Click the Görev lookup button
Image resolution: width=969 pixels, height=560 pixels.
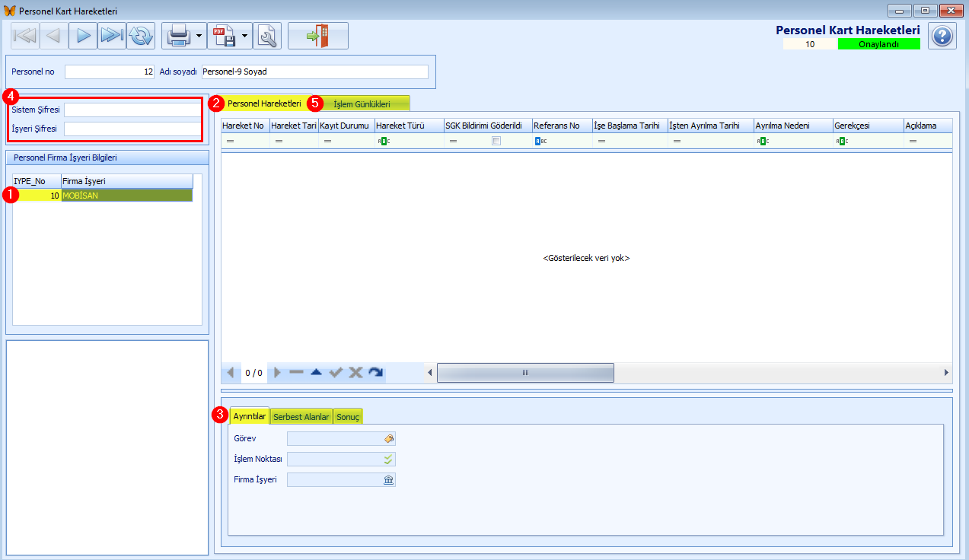coord(388,439)
